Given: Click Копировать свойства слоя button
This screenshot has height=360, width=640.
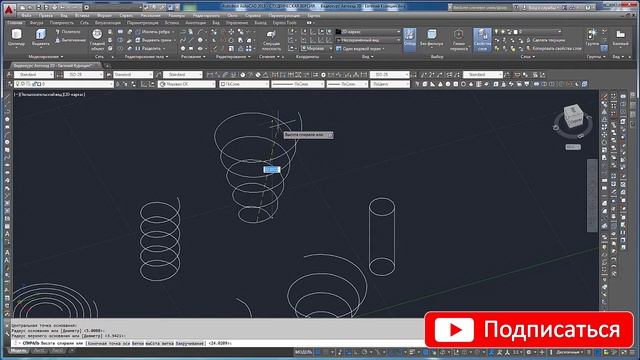Looking at the screenshot, I should (x=553, y=48).
